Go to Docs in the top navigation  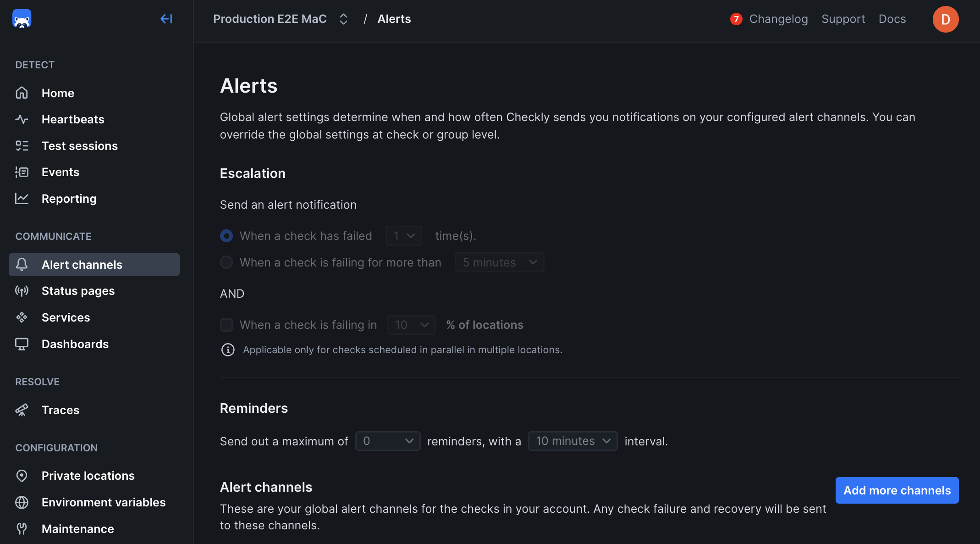[892, 19]
